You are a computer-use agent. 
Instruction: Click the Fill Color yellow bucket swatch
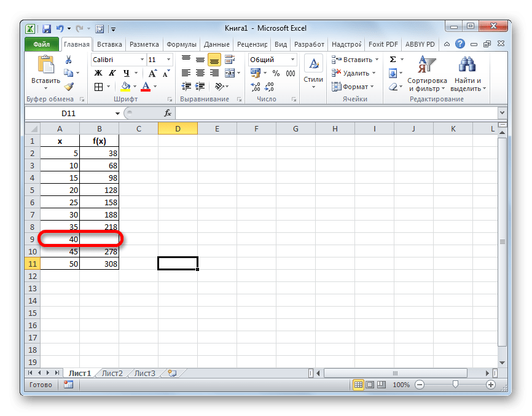pyautogui.click(x=125, y=87)
